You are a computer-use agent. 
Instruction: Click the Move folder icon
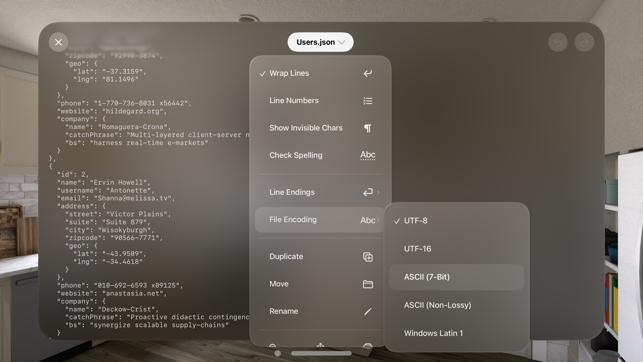[368, 284]
